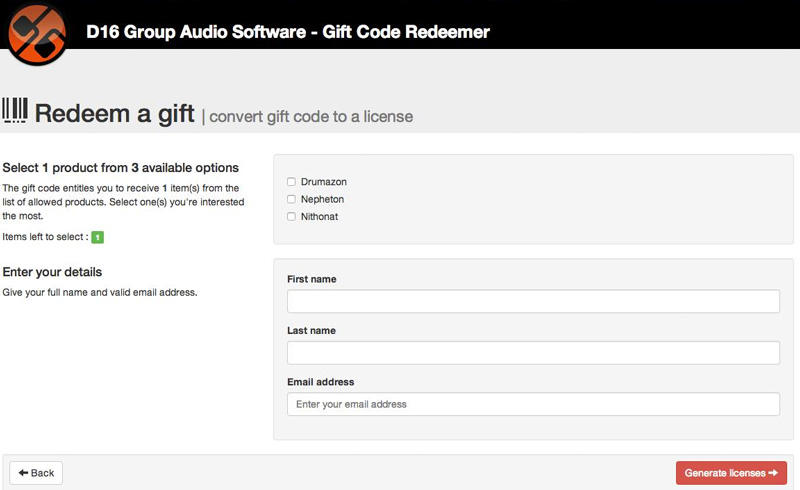Click the Email address field label
Screen dimensions: 800x490
[x=320, y=382]
